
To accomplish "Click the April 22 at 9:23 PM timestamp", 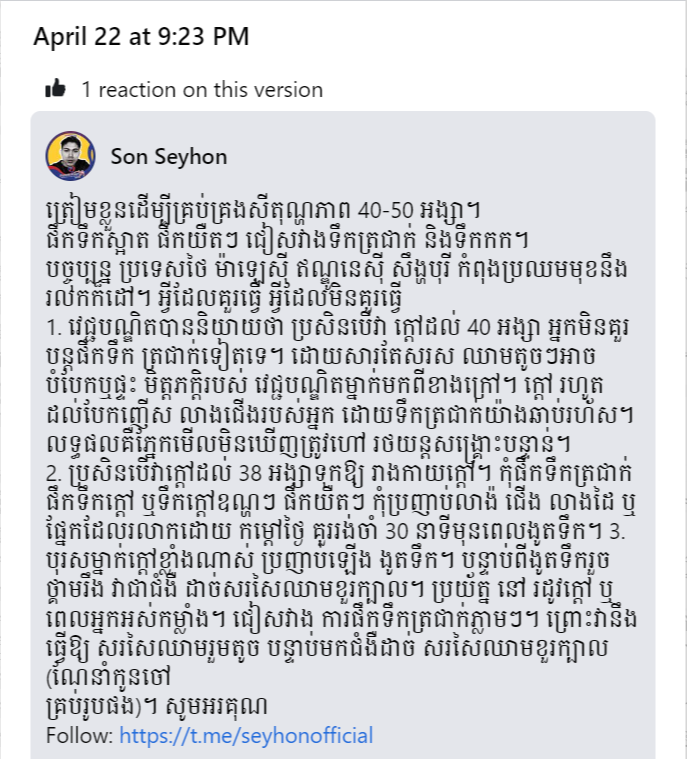I will (141, 36).
